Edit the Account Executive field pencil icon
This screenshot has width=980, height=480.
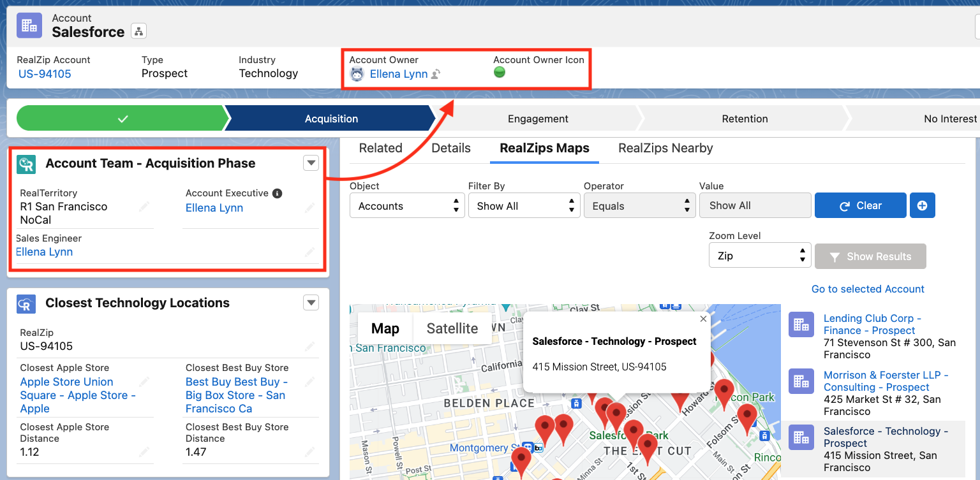pyautogui.click(x=309, y=207)
